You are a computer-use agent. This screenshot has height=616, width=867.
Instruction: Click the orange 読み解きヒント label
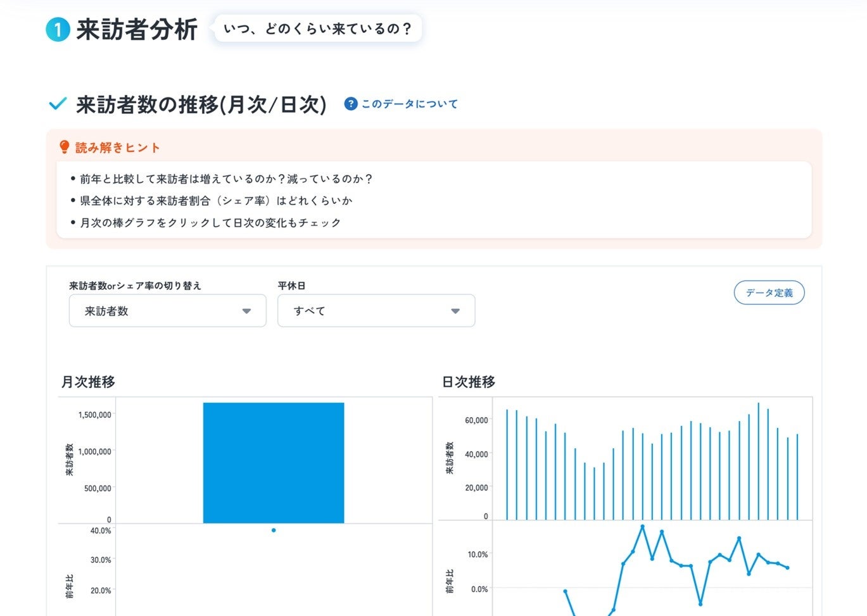coord(117,148)
